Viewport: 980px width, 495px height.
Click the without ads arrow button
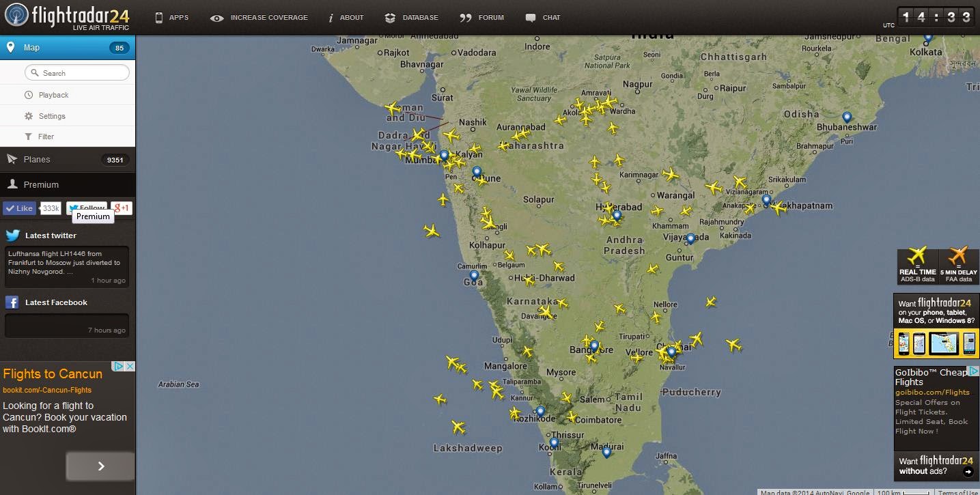(968, 471)
